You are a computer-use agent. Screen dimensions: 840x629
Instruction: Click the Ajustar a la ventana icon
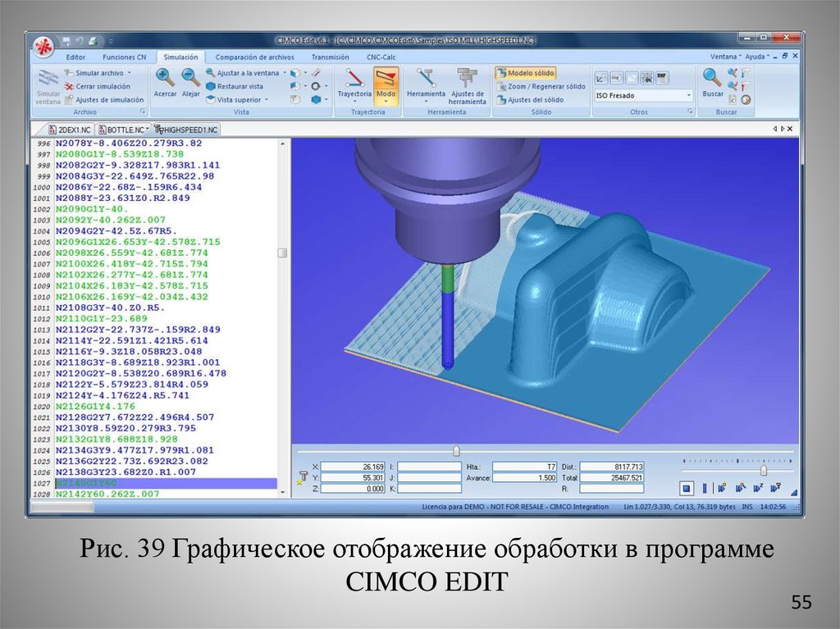(211, 73)
